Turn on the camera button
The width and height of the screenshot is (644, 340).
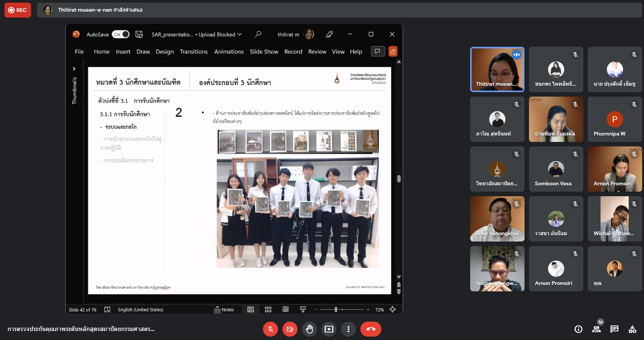pyautogui.click(x=290, y=329)
